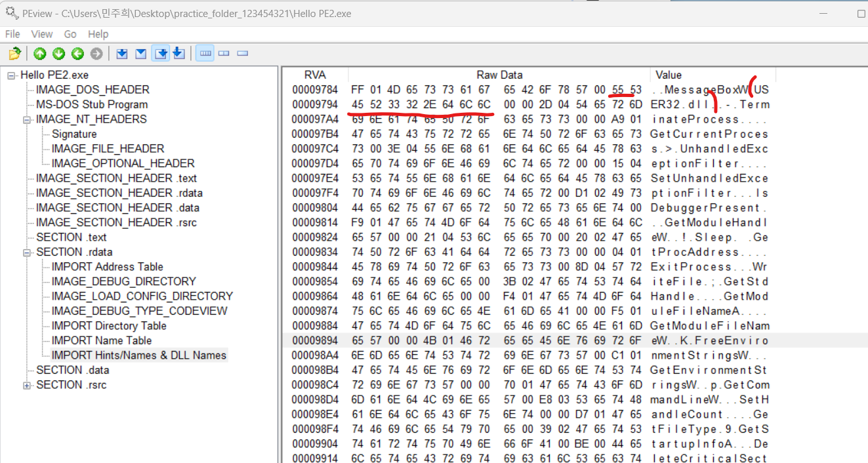Image resolution: width=868 pixels, height=463 pixels.
Task: Click the gray forward arrow icon
Action: click(96, 54)
